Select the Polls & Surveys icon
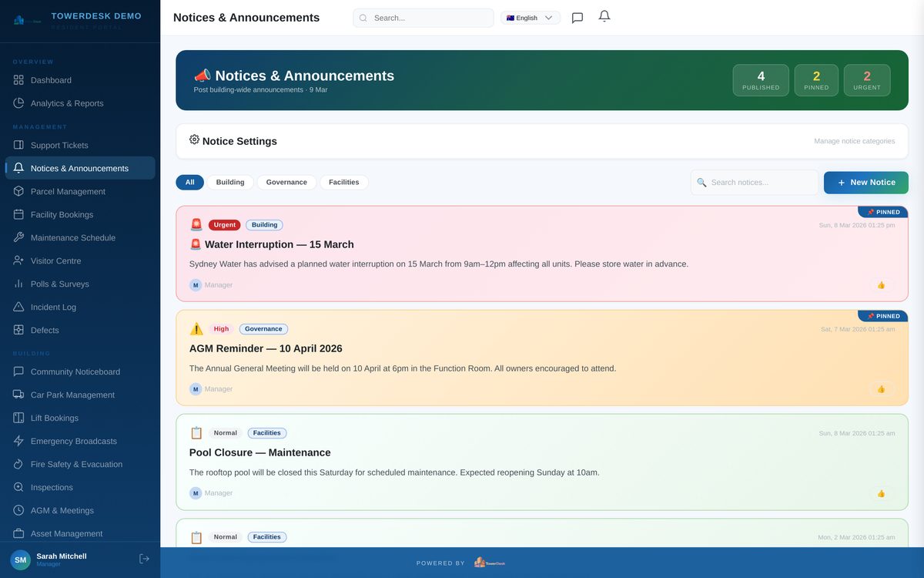Viewport: 924px width, 578px height. (17, 283)
